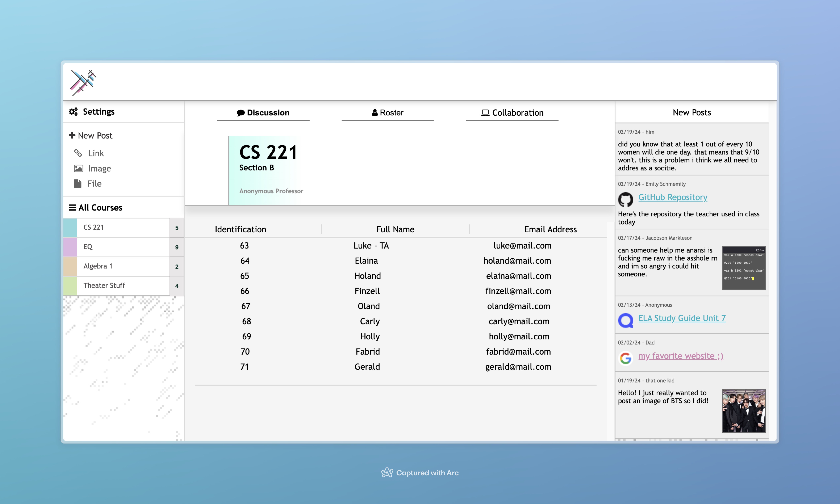Open the 'my favorite website' link
The image size is (840, 504).
click(681, 356)
